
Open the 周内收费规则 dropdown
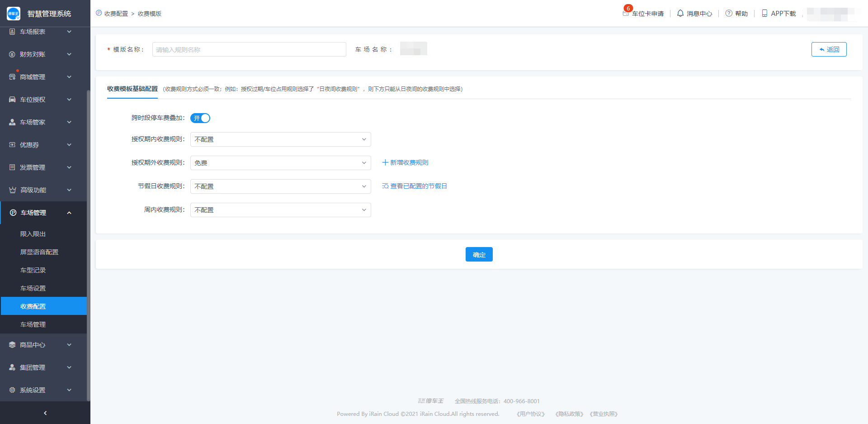point(281,210)
